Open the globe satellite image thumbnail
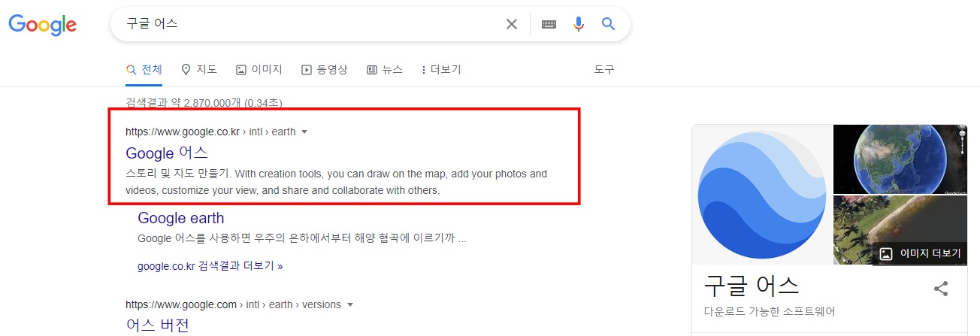980x336 pixels. pos(900,159)
